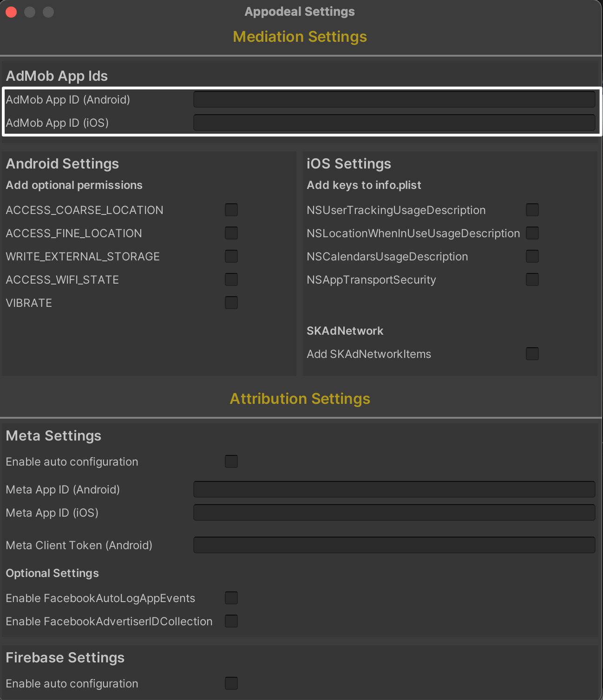Toggle NSAppTransportSecurity checkbox
603x700 pixels.
[532, 279]
